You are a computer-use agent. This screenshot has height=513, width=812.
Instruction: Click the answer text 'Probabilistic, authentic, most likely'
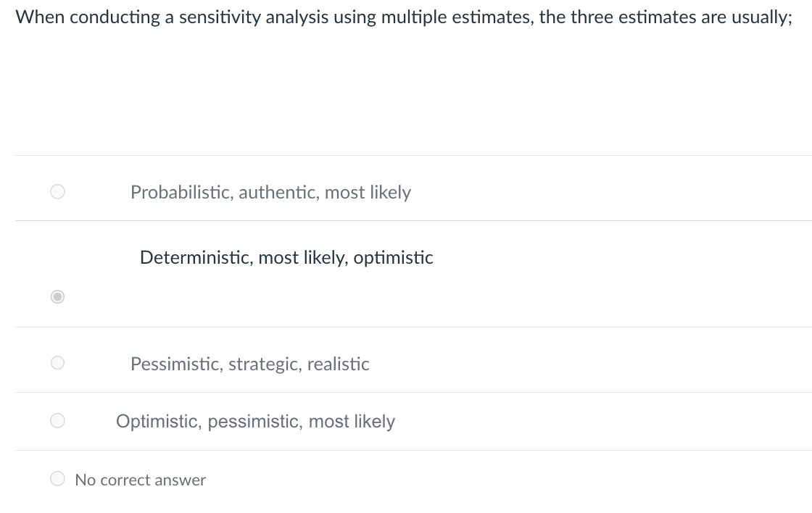[x=270, y=192]
